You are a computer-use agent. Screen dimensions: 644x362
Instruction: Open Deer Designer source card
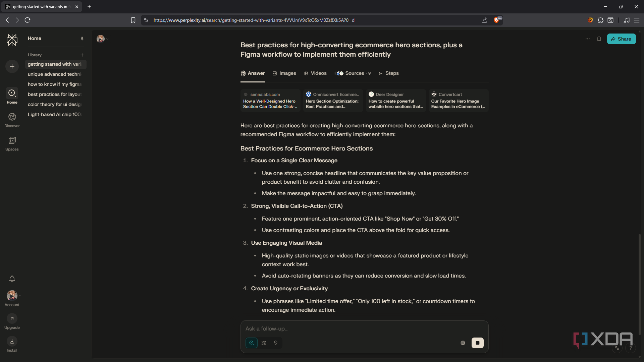point(396,100)
